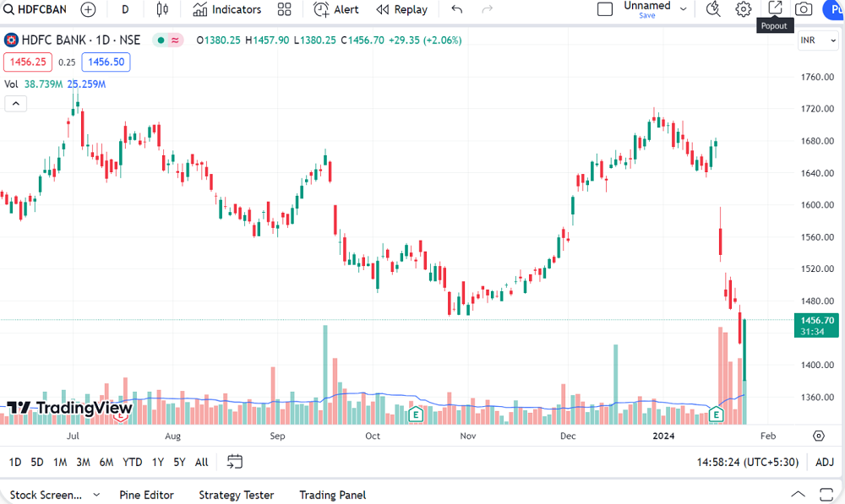Click the volume value 38.739M

click(x=44, y=84)
